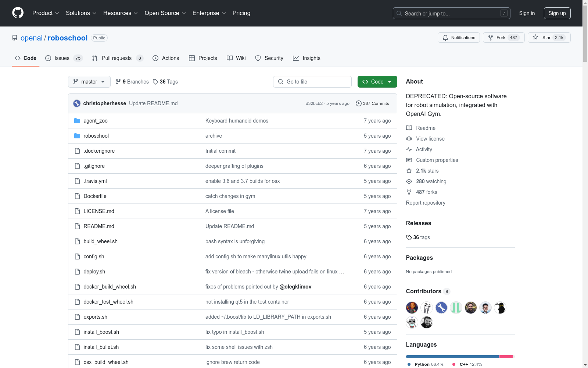Image resolution: width=588 pixels, height=368 pixels.
Task: Open the Pricing page
Action: coord(241,13)
